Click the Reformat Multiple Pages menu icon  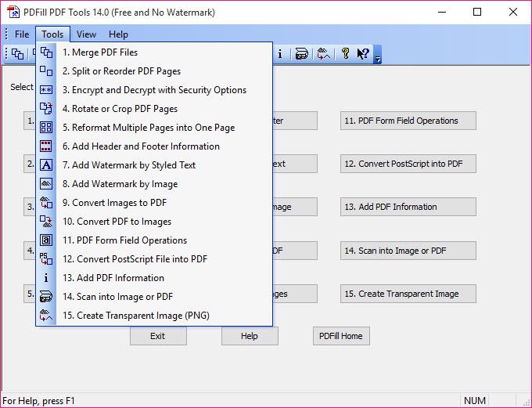click(46, 128)
